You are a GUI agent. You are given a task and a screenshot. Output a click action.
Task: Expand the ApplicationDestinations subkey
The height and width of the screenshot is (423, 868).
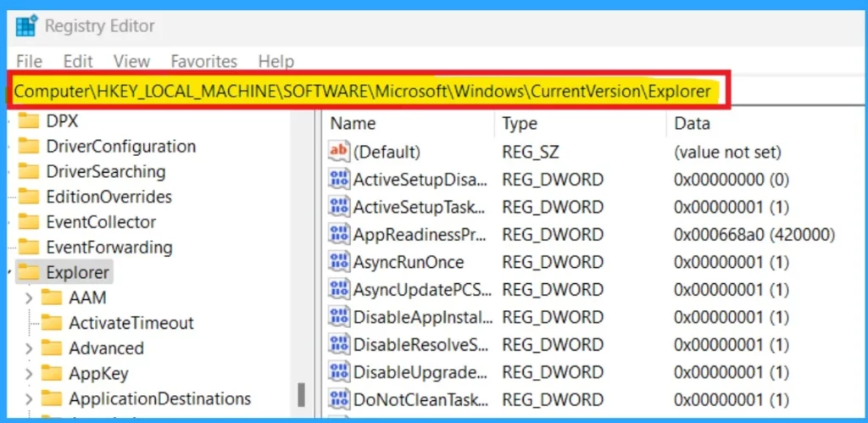[30, 399]
